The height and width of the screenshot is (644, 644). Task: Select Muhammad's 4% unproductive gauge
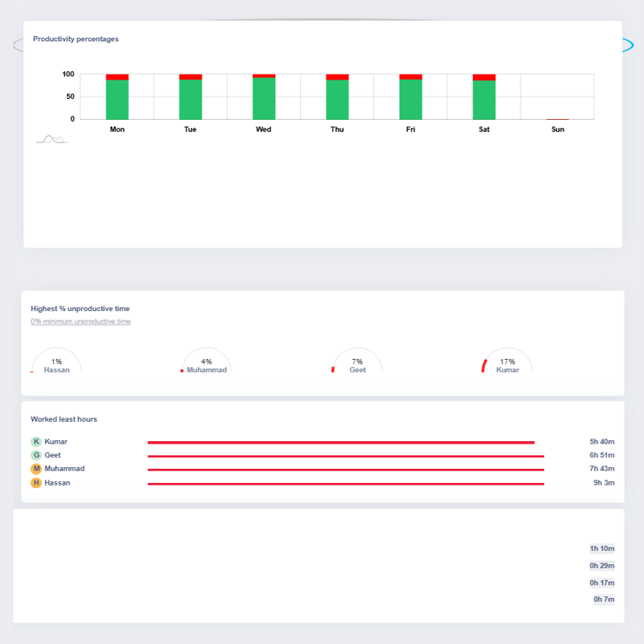click(206, 361)
